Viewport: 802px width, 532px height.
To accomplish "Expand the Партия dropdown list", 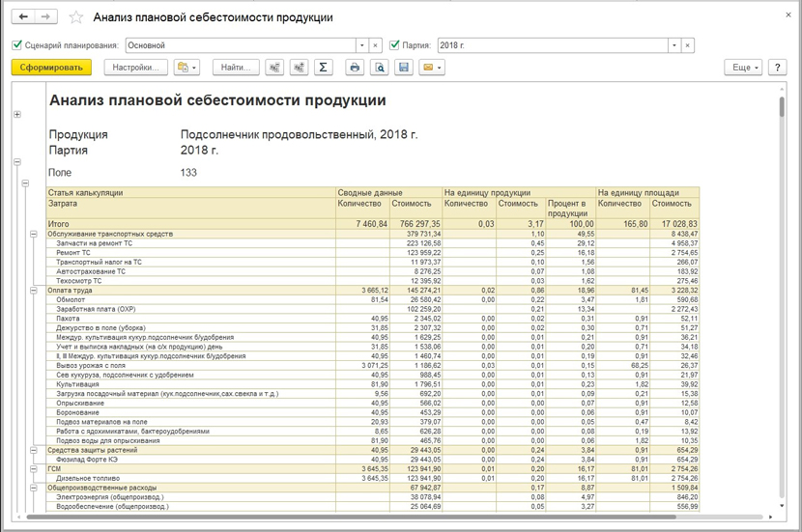I will tap(673, 45).
